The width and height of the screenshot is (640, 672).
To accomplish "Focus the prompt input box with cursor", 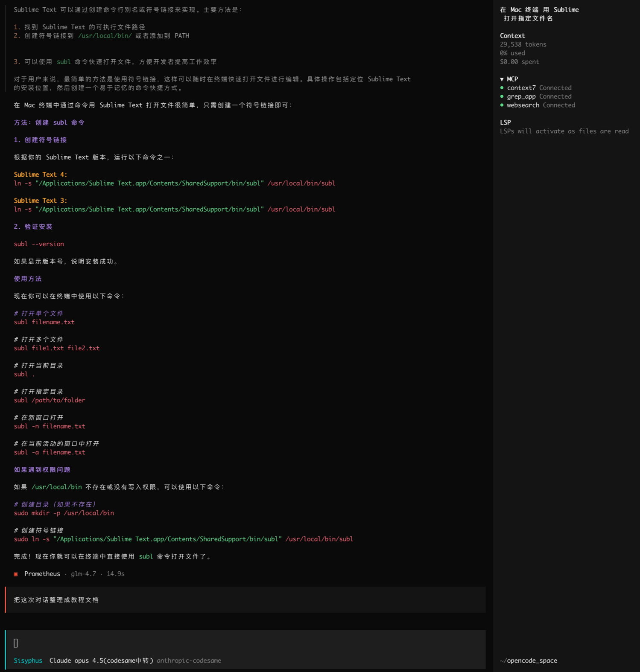I will 245,643.
